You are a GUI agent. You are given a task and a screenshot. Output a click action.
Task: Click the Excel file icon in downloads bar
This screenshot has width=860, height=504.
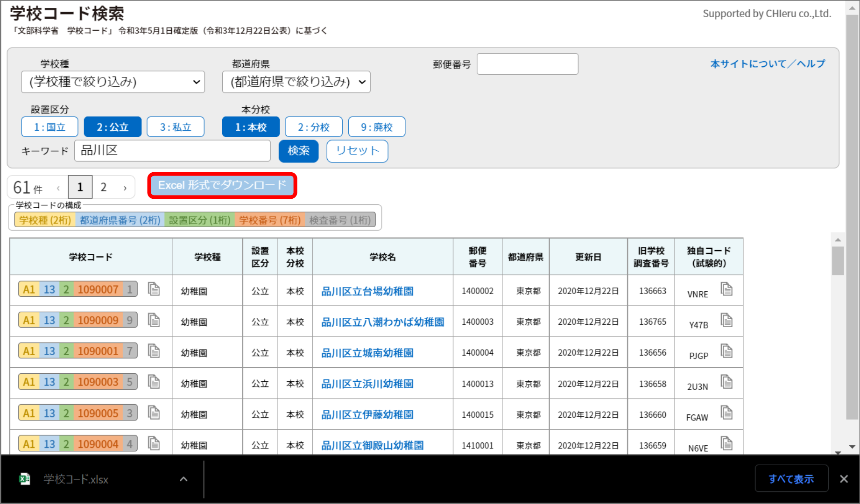24,479
